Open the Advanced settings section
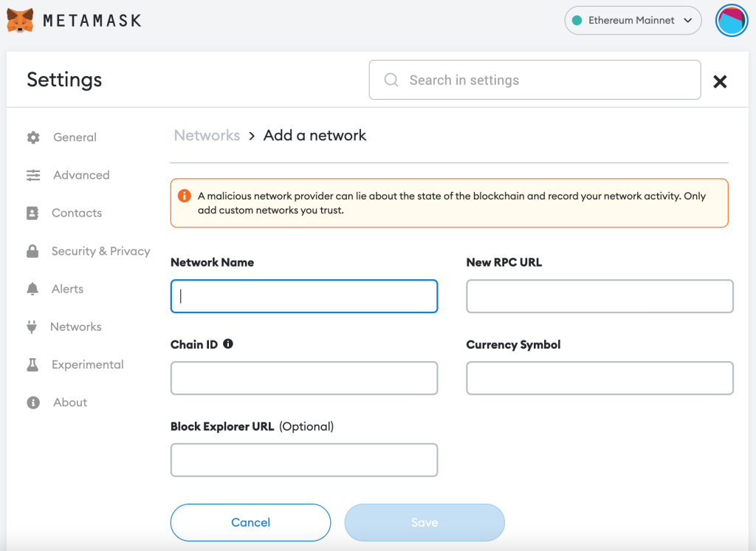The width and height of the screenshot is (756, 551). [81, 175]
